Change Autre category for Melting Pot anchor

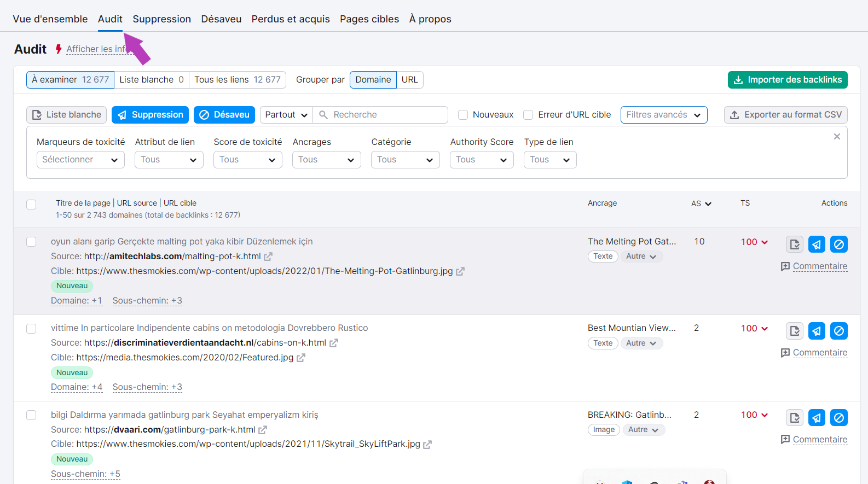point(641,256)
